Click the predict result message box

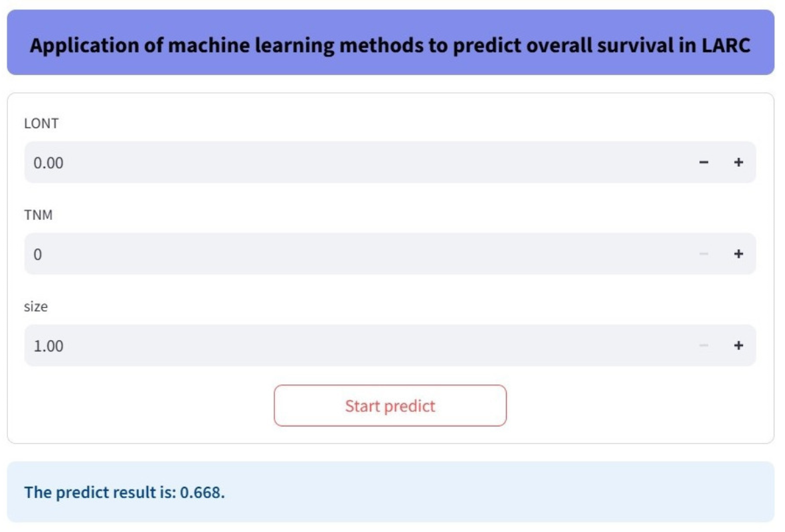391,492
